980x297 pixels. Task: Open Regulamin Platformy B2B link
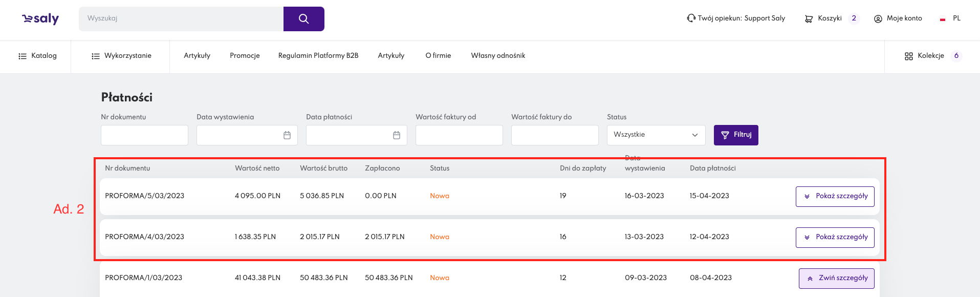318,56
